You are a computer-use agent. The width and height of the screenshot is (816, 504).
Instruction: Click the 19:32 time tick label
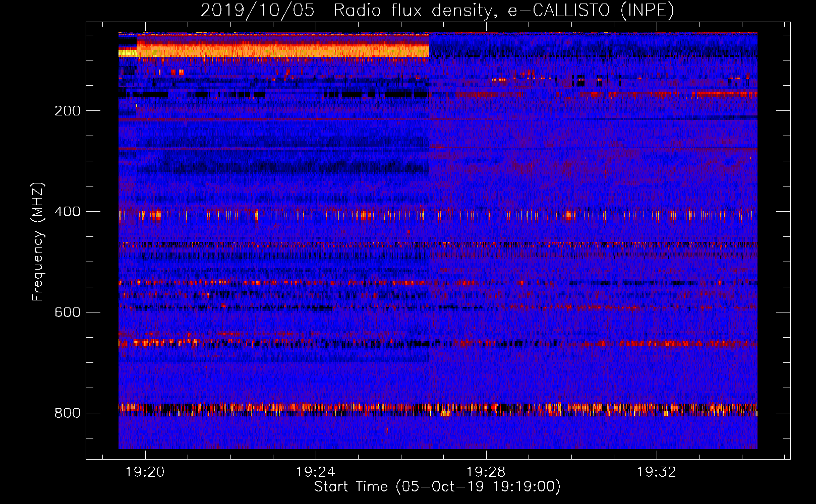[657, 472]
